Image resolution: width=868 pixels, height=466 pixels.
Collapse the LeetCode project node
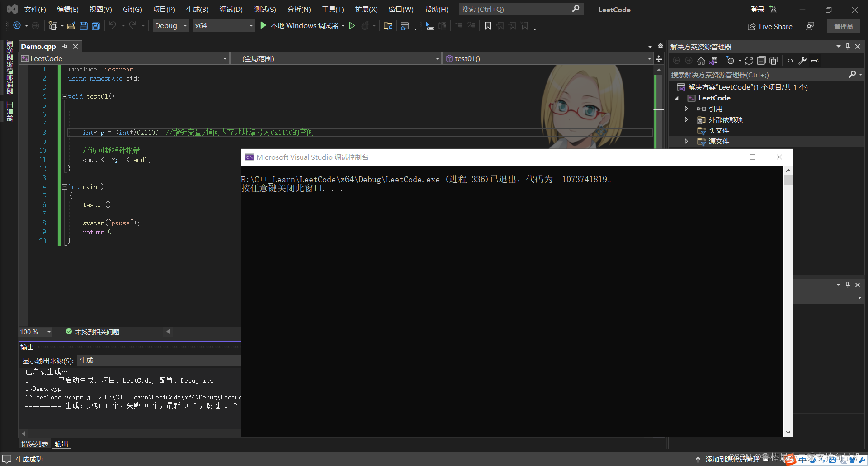(x=677, y=98)
